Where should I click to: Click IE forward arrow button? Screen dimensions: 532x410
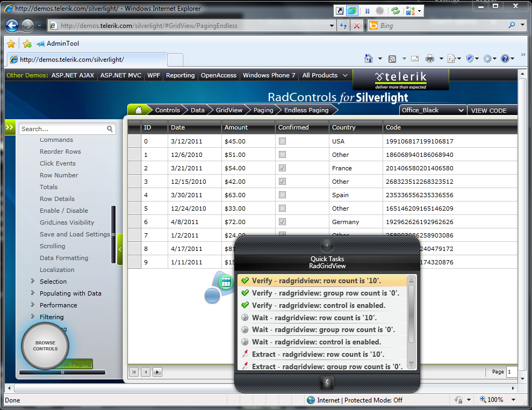coord(27,25)
